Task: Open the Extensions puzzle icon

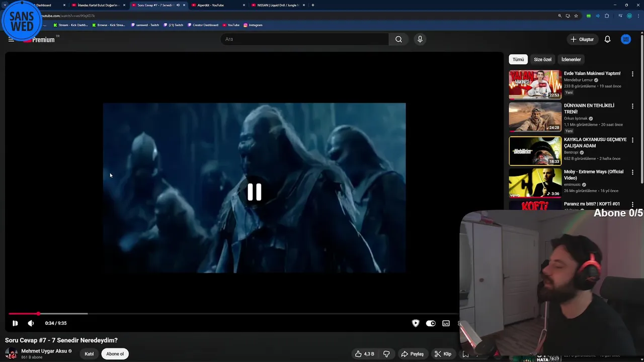Action: coord(607,16)
